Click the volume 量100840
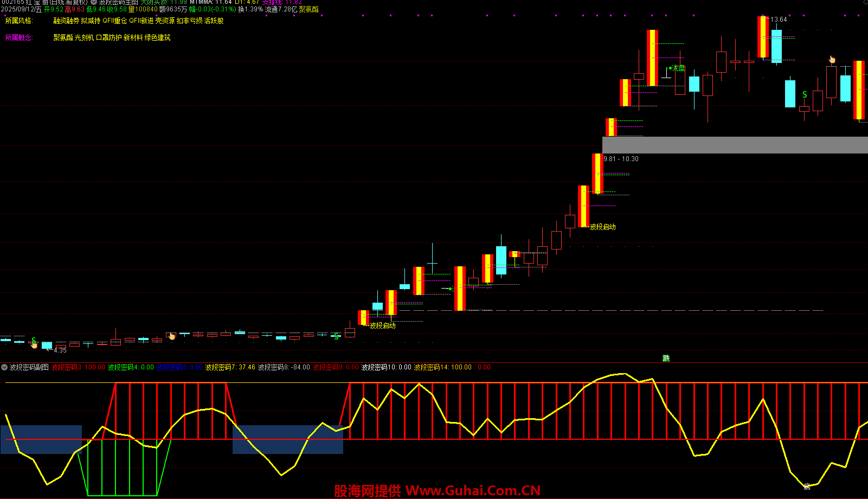The width and height of the screenshot is (868, 499). click(143, 9)
